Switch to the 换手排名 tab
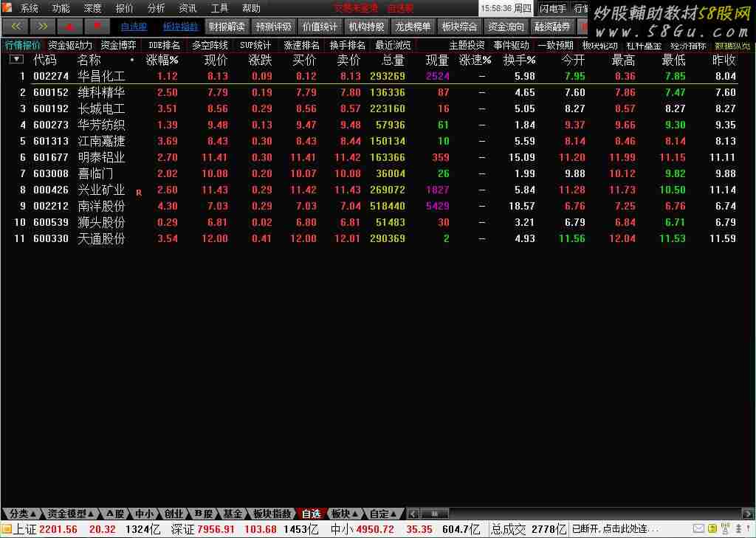756x538 pixels. (x=347, y=45)
